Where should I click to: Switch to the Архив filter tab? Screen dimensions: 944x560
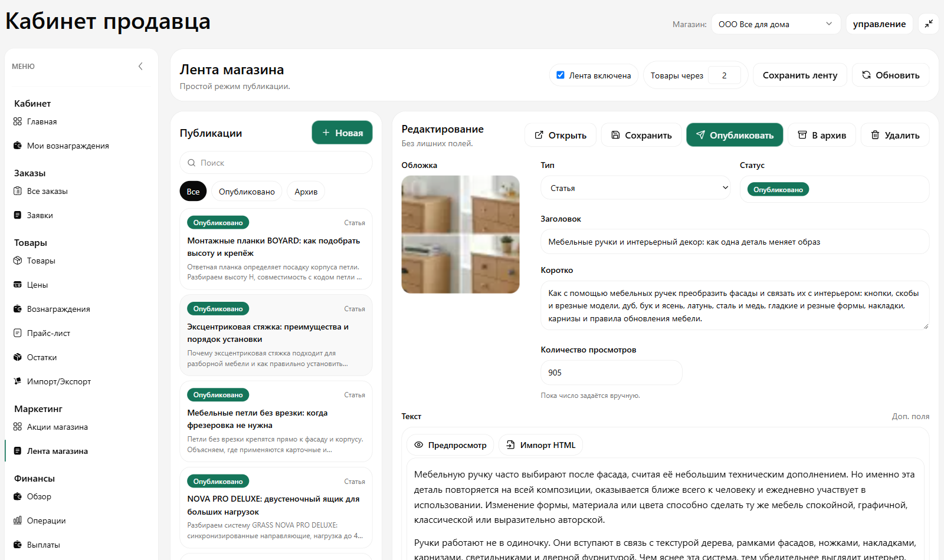pos(306,192)
